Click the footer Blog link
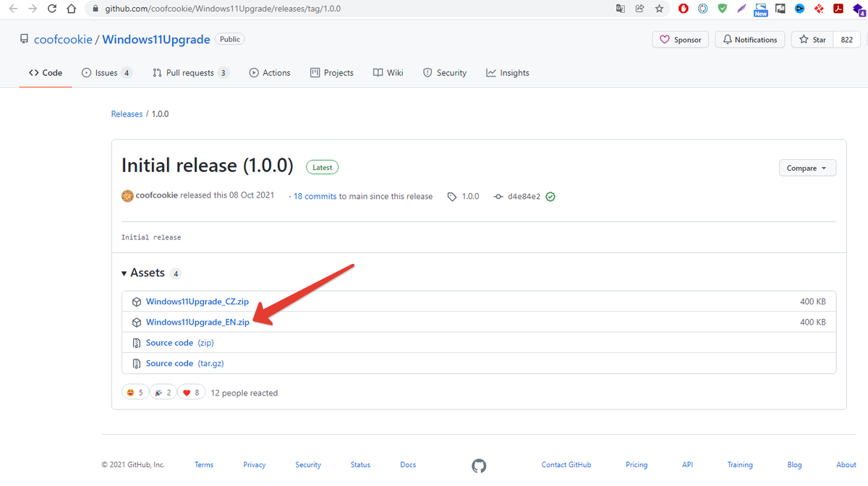The width and height of the screenshot is (868, 486). [794, 465]
